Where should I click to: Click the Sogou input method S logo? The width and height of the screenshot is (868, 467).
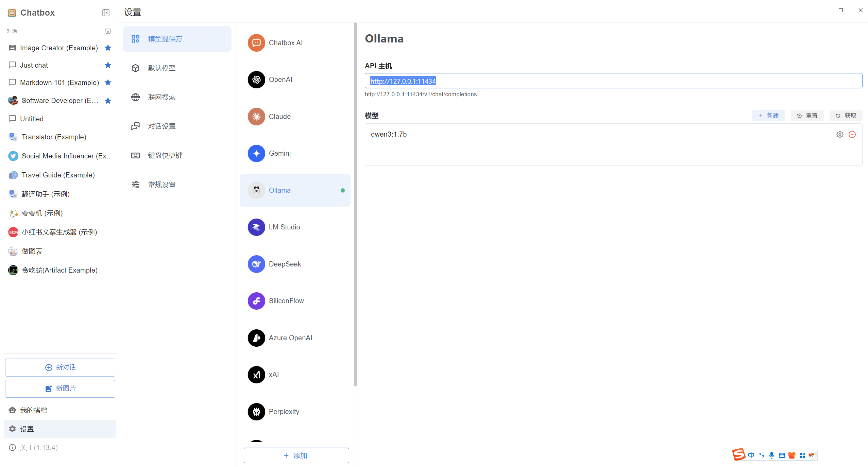(x=739, y=454)
